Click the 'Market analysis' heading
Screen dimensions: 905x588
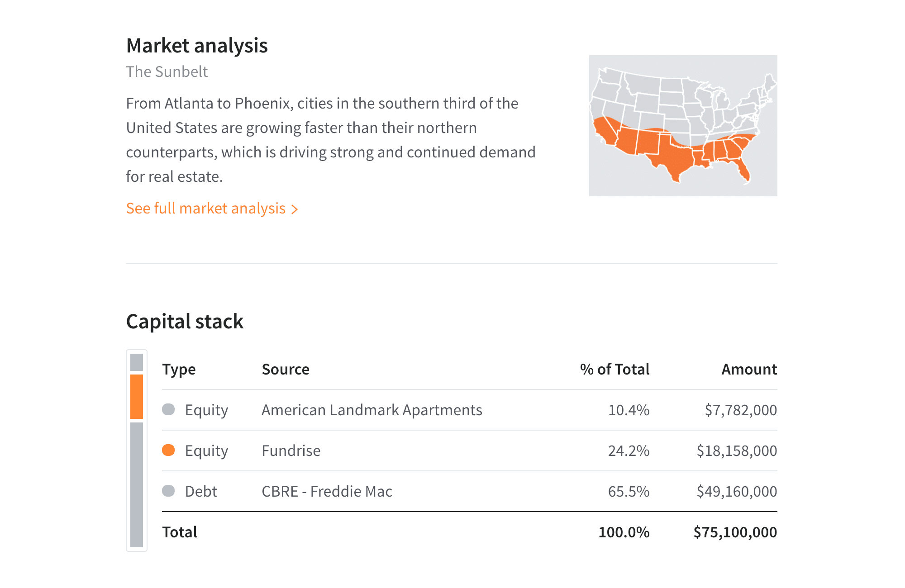tap(197, 46)
